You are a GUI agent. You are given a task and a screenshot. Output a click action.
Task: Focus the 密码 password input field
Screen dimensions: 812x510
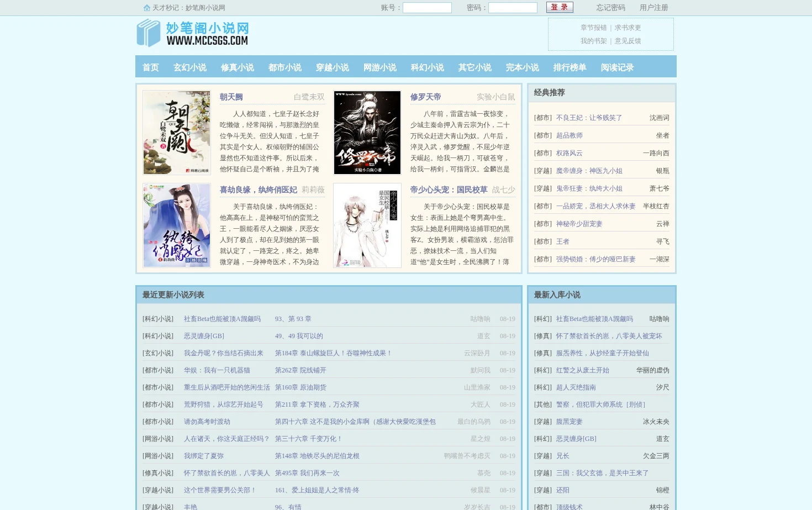pyautogui.click(x=513, y=8)
